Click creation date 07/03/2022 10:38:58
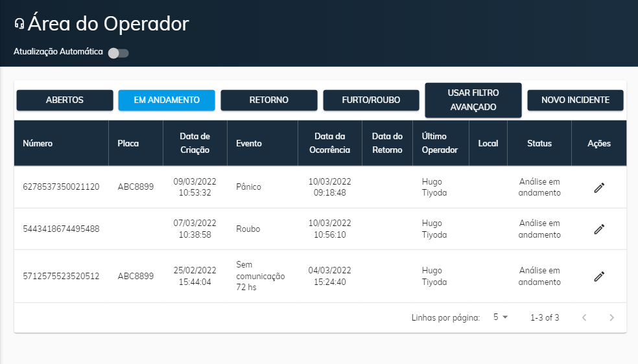 195,229
